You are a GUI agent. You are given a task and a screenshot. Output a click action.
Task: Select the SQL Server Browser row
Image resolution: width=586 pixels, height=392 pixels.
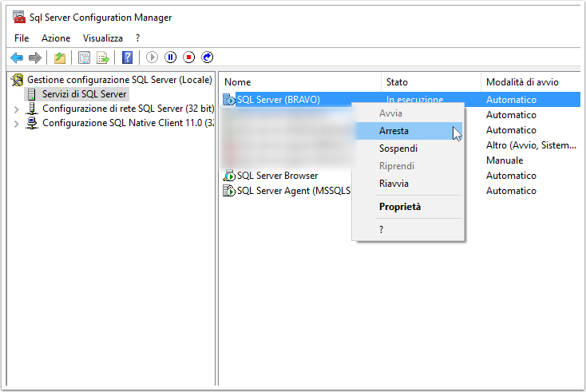click(x=277, y=176)
